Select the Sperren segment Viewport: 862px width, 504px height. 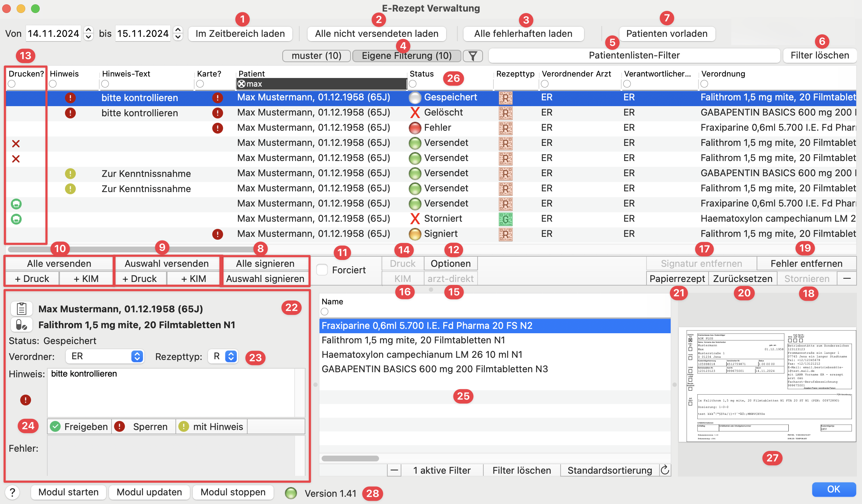pyautogui.click(x=144, y=426)
